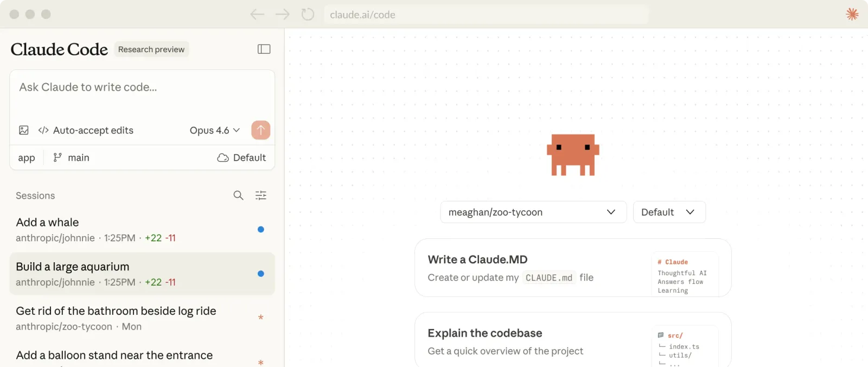Click the git branch icon beside main
Viewport: 868px width, 367px height.
(x=58, y=157)
